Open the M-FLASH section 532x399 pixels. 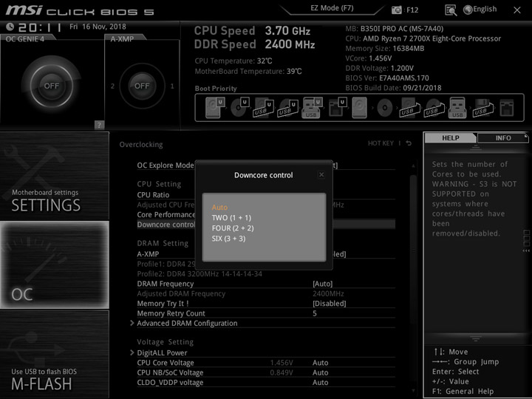point(55,354)
